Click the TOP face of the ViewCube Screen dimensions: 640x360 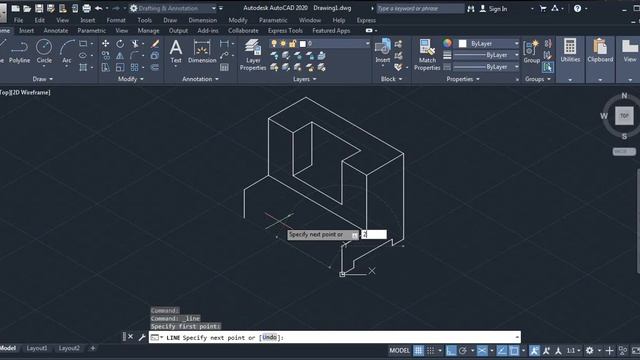(624, 116)
